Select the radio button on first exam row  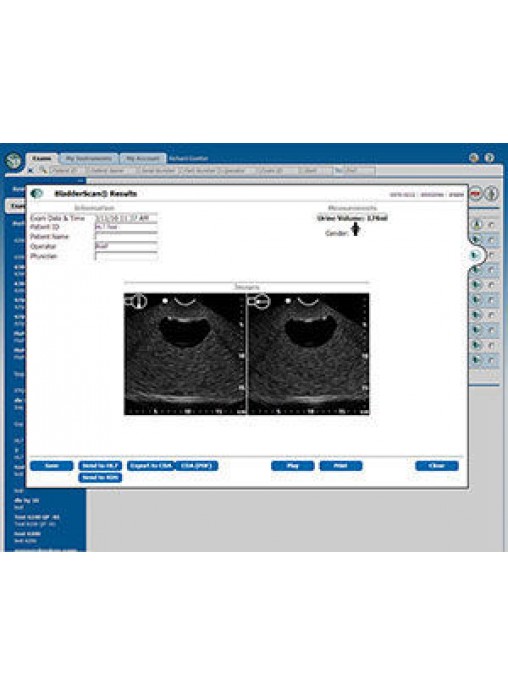point(491,225)
